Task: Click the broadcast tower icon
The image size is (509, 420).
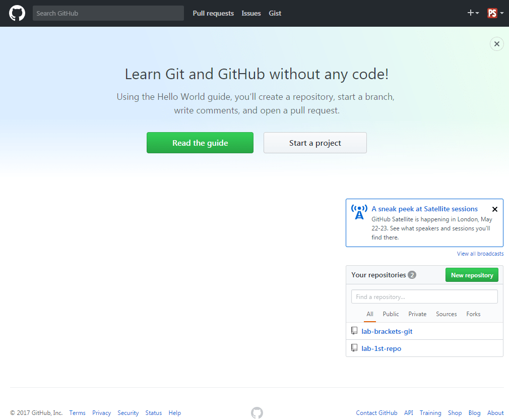Action: click(x=359, y=212)
